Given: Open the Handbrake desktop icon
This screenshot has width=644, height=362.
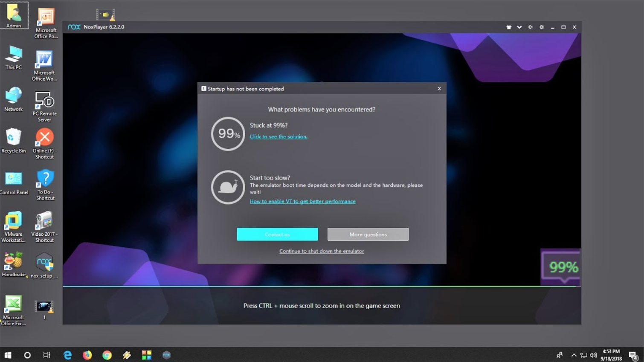Looking at the screenshot, I should [x=14, y=265].
